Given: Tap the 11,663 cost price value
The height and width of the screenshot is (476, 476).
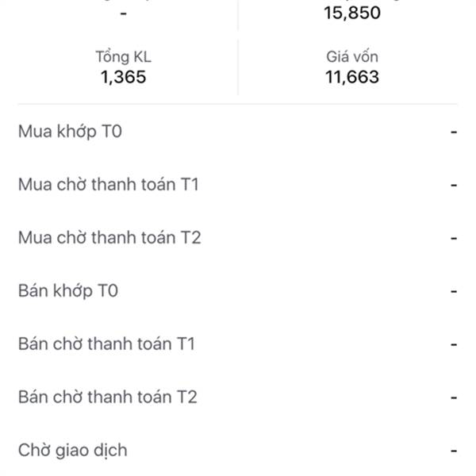Looking at the screenshot, I should [352, 77].
